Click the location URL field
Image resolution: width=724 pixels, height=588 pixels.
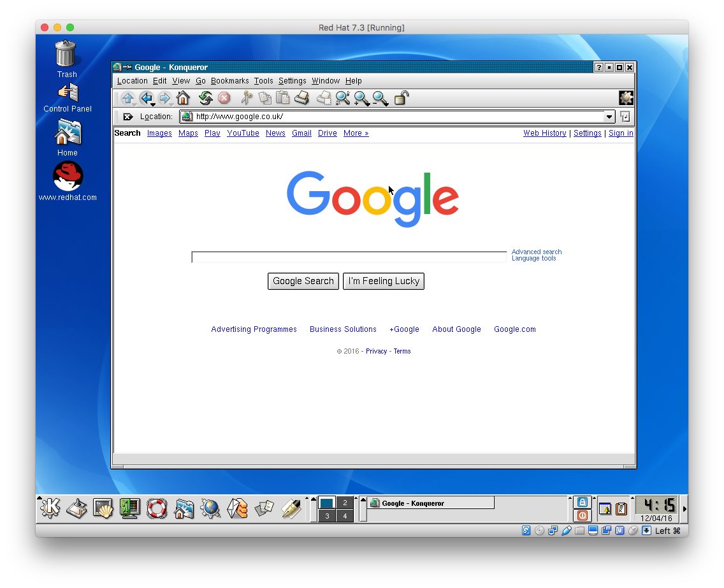tap(391, 117)
